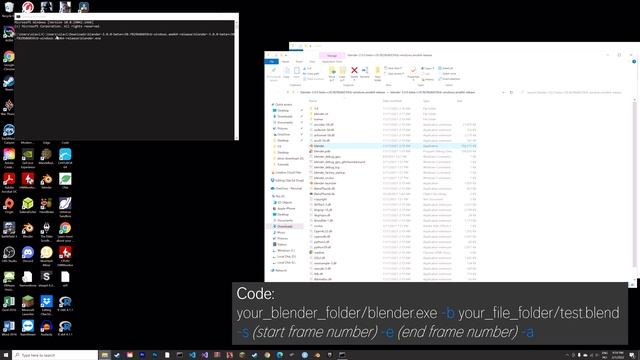Sort files by Date modified column header

(392, 101)
